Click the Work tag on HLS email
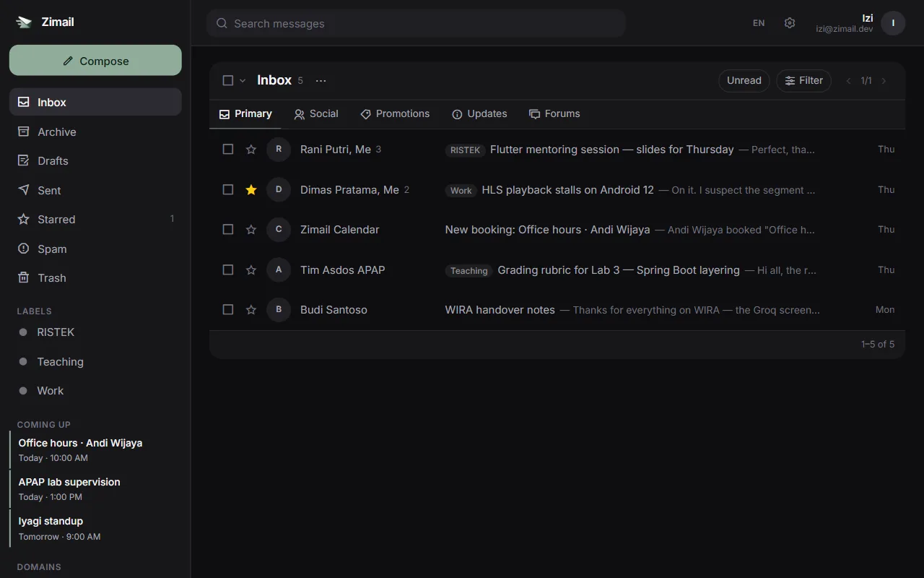The width and height of the screenshot is (924, 578). point(461,191)
